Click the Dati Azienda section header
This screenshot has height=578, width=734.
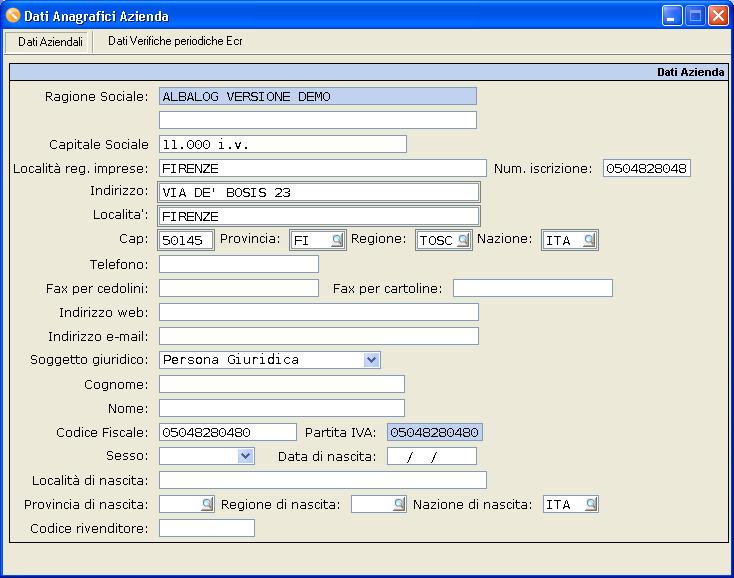pos(369,72)
